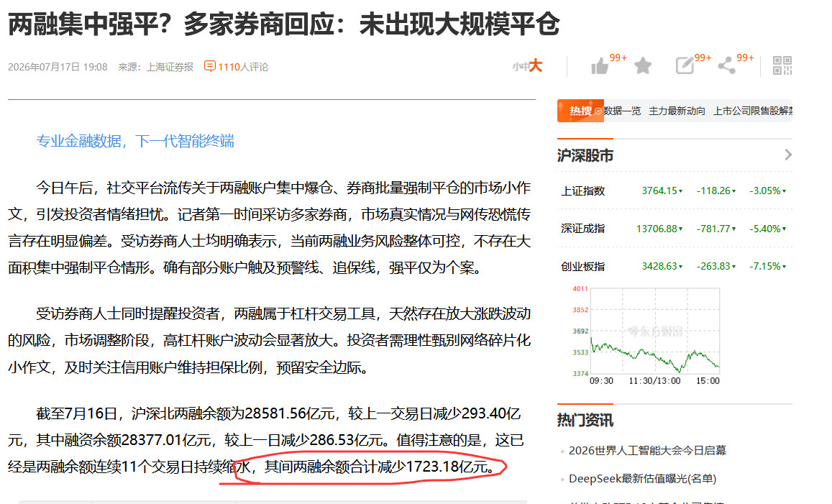Expand 沪深股市 section chevron arrow
This screenshot has height=504, width=832.
pyautogui.click(x=788, y=155)
